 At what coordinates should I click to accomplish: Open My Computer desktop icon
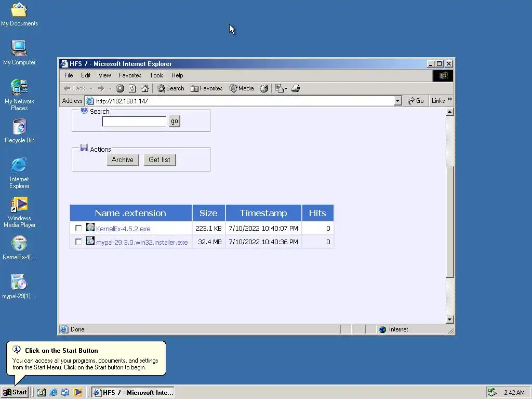tap(19, 52)
